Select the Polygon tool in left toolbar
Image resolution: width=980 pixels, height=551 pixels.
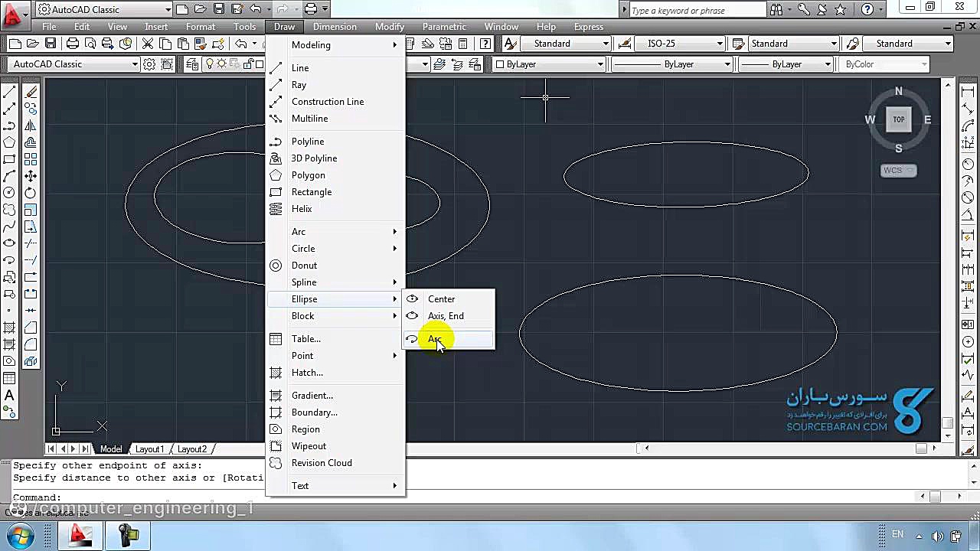click(x=9, y=142)
